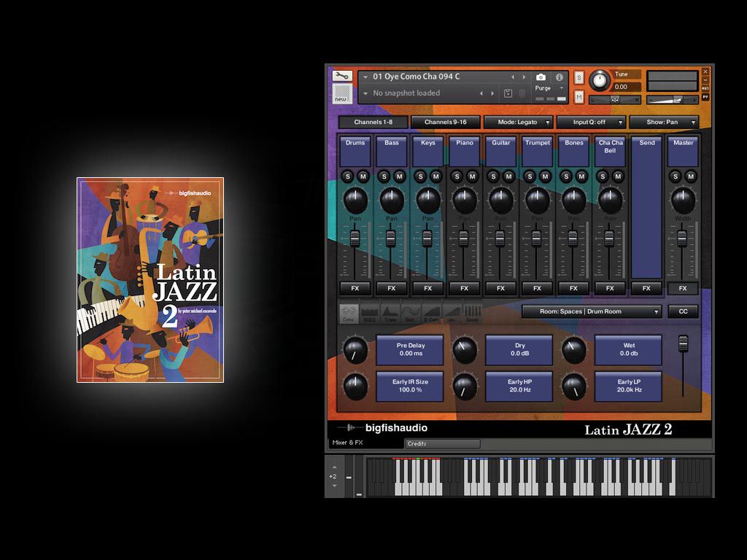Click the keyboard octave up arrow
Image resolution: width=747 pixels, height=560 pixels.
click(x=334, y=467)
